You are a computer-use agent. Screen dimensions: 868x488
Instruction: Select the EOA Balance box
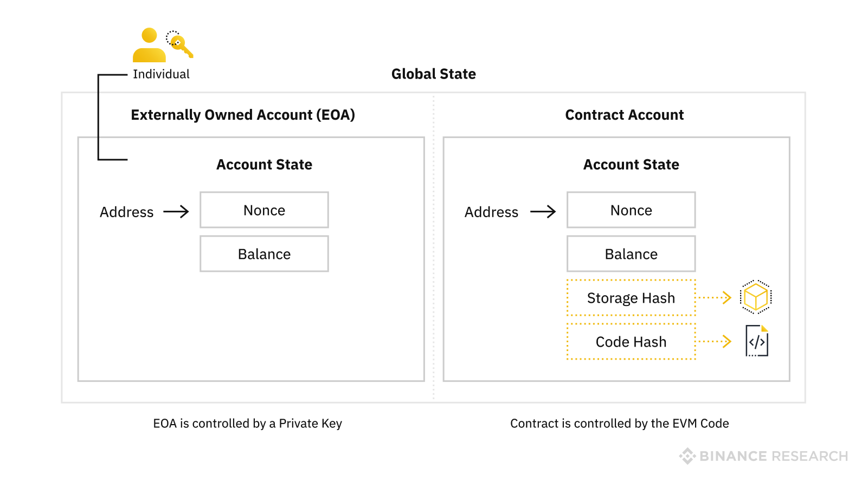pos(264,254)
